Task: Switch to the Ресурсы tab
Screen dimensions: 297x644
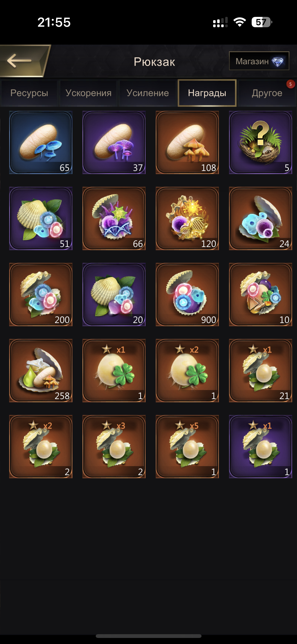Action: [29, 93]
